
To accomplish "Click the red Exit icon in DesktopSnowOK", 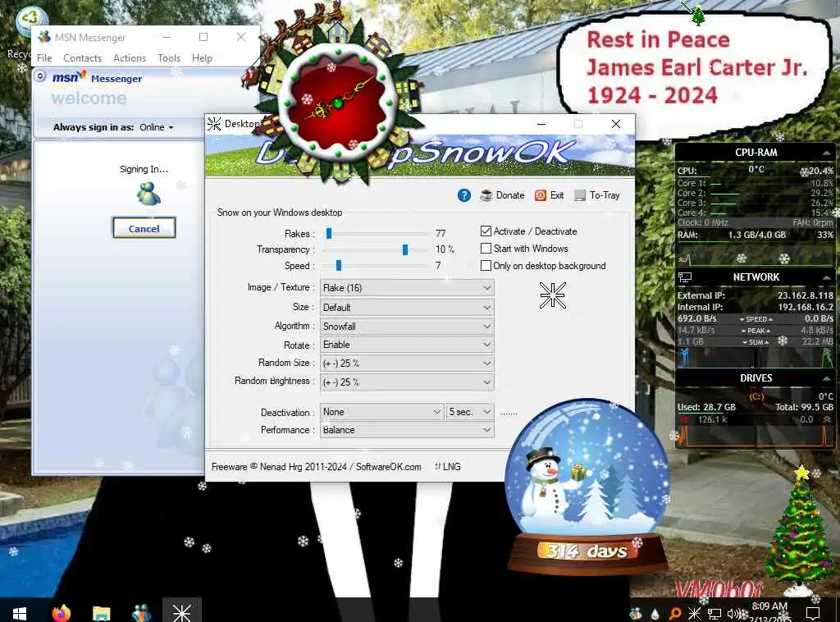I will (x=541, y=195).
